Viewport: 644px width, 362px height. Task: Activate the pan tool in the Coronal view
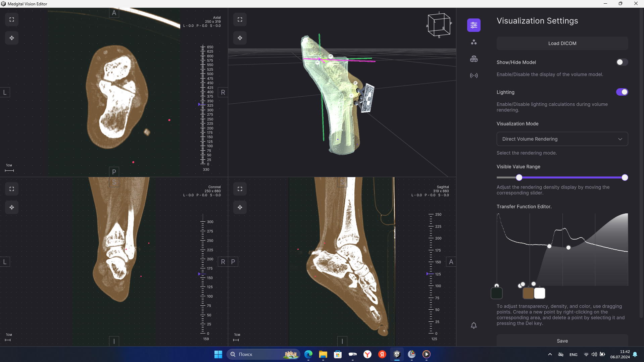click(11, 207)
